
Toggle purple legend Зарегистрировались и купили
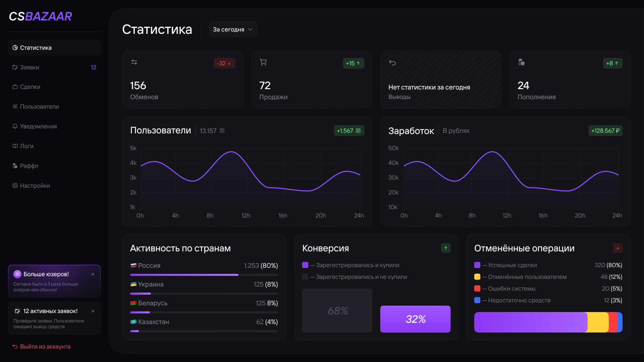click(305, 265)
